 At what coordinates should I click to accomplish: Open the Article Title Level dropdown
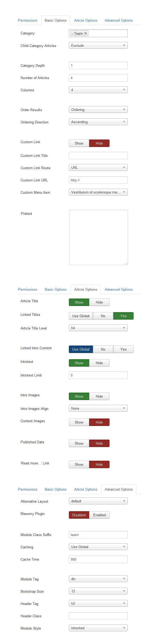98,328
